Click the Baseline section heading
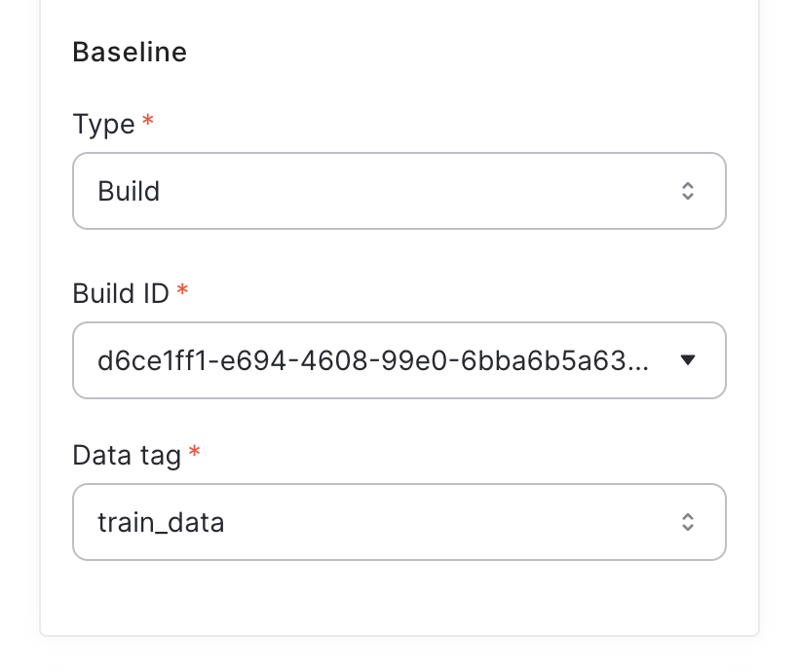Viewport: 799px width, 672px height. coord(130,52)
